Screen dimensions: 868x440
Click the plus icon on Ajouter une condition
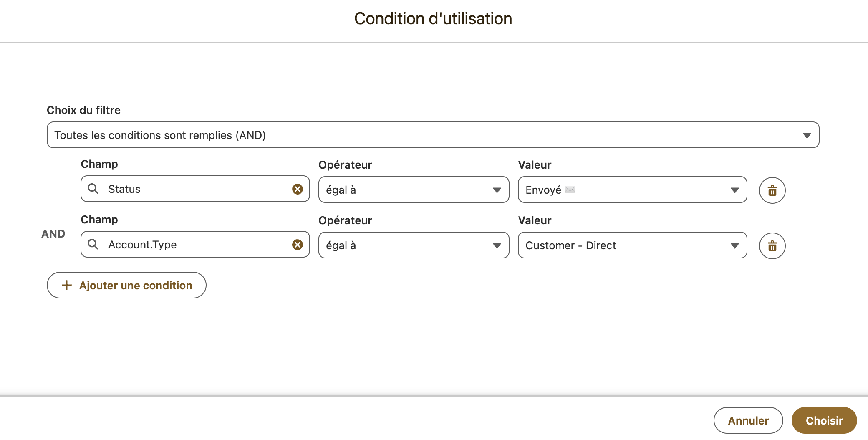point(67,285)
